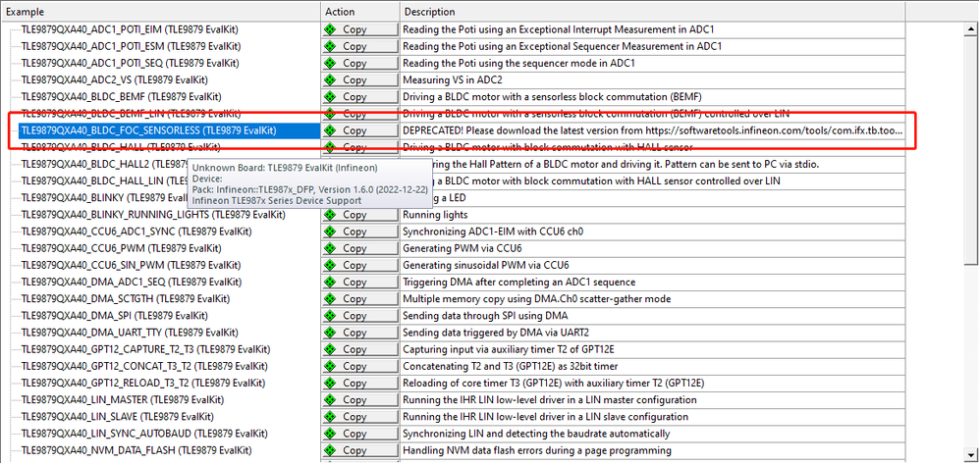
Task: Copy the ADC2_VS example project
Action: pos(360,79)
